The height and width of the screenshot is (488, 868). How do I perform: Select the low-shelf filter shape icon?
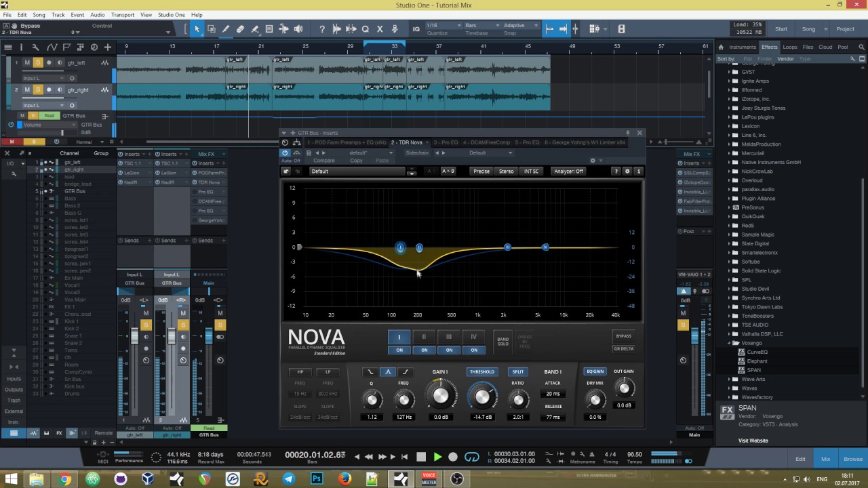click(370, 372)
